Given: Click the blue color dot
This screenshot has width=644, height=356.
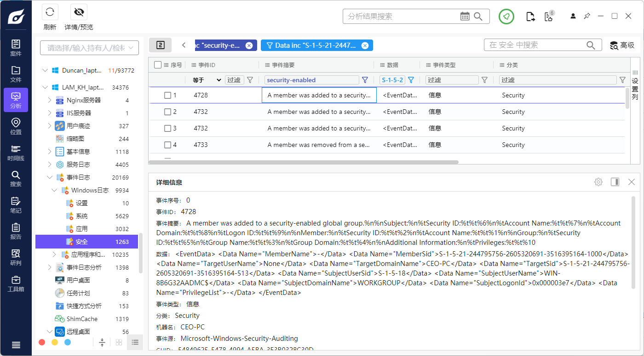Looking at the screenshot, I should (x=68, y=342).
